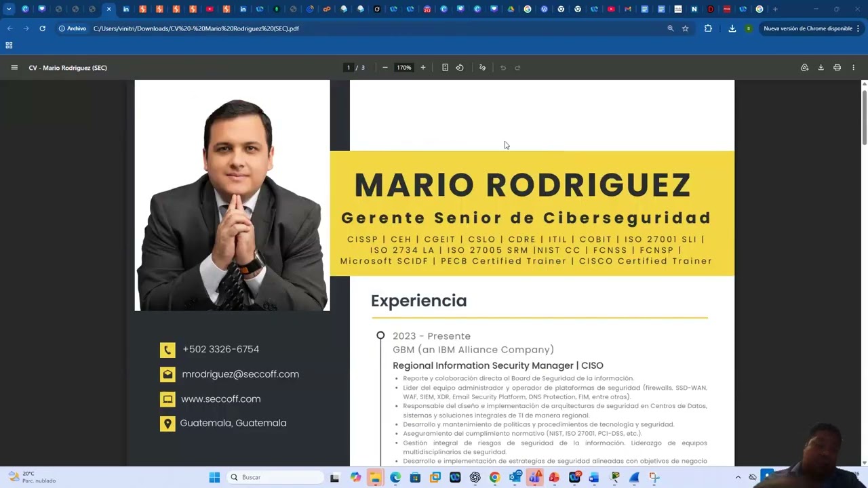Show hidden system tray icons
Screen dimensions: 868x488
[738, 477]
